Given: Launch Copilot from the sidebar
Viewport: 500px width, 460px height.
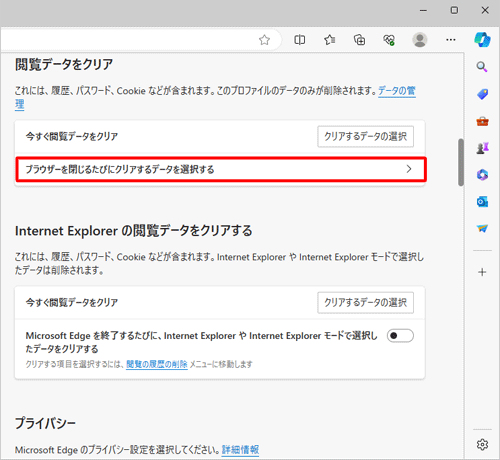Looking at the screenshot, I should (x=482, y=40).
